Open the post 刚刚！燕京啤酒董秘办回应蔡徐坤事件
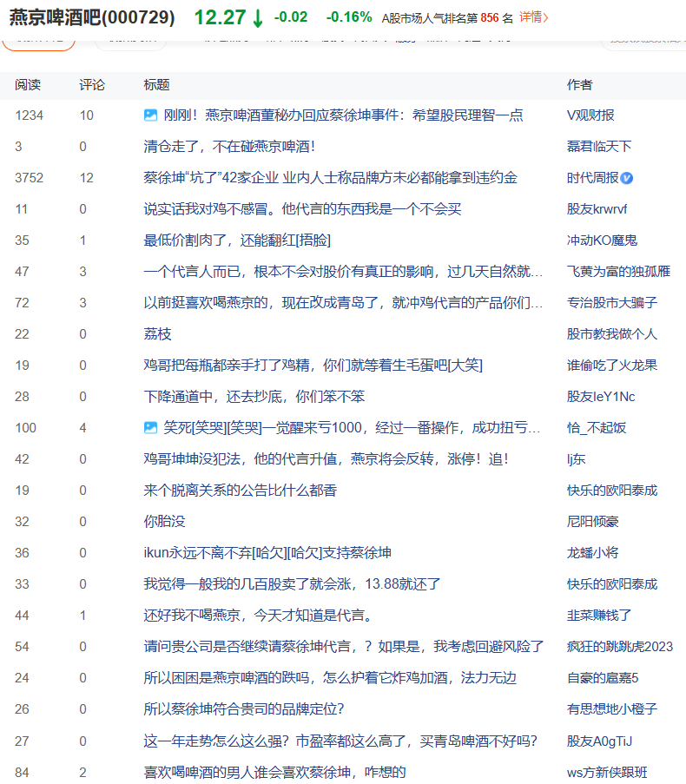The height and width of the screenshot is (784, 686). 343,115
